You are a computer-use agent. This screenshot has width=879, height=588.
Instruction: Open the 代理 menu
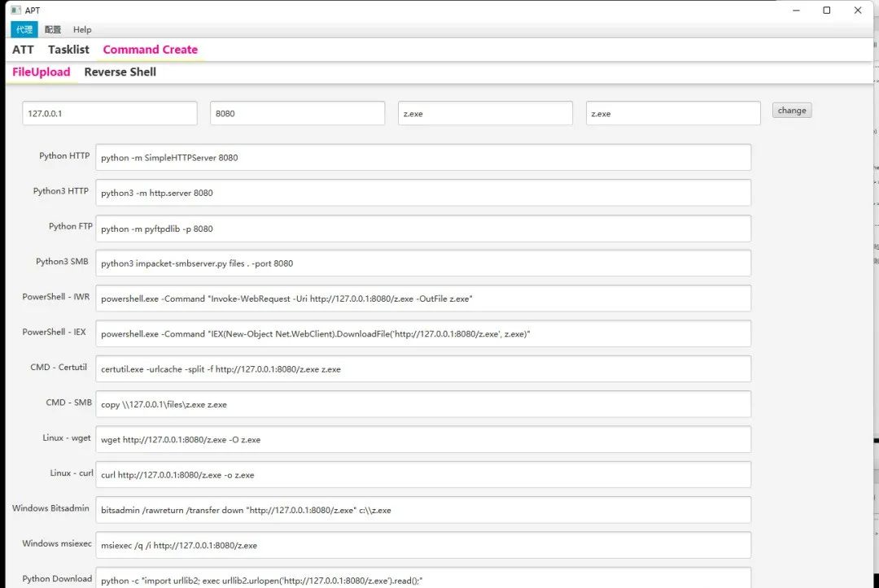point(24,29)
